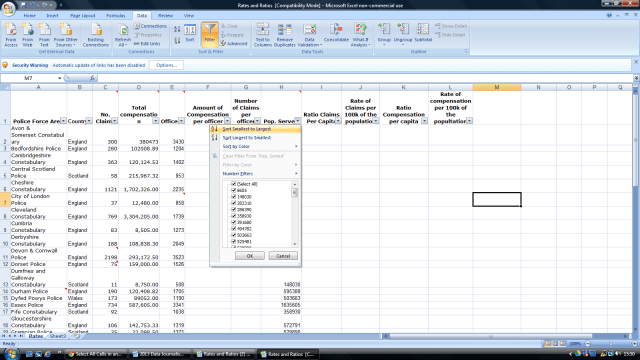
Task: Open the Insert ribbon tab
Action: point(52,16)
